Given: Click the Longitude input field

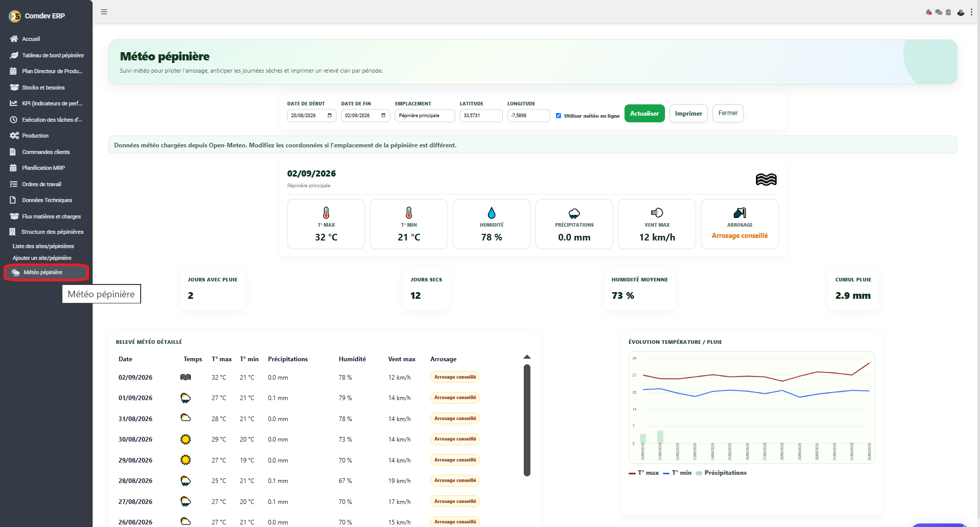Looking at the screenshot, I should click(528, 116).
